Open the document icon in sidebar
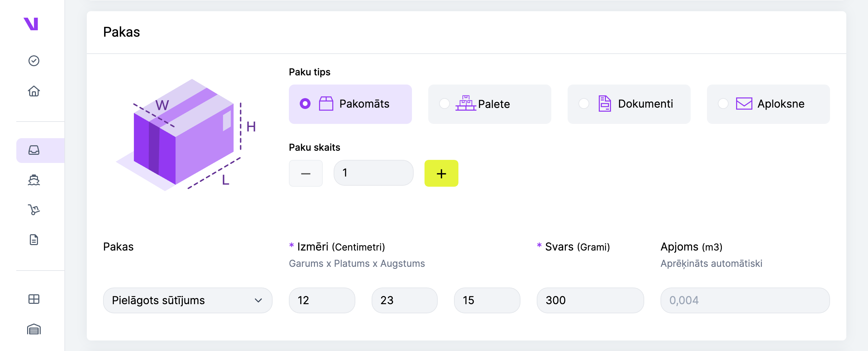The height and width of the screenshot is (351, 868). 34,240
